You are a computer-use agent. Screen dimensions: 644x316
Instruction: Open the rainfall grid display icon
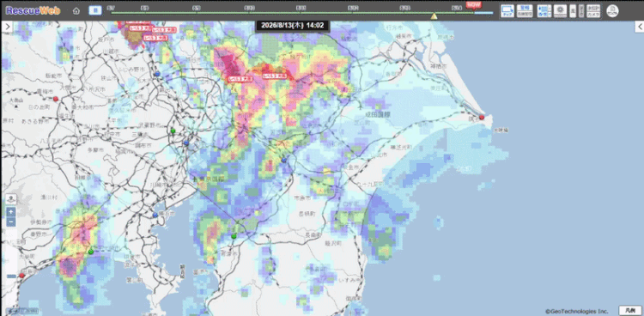(544, 10)
